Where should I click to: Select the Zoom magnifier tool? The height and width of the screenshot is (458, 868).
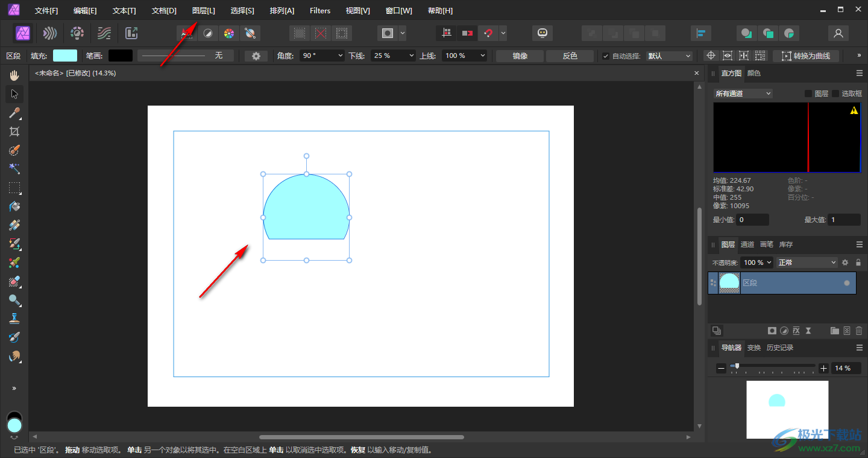click(x=14, y=300)
